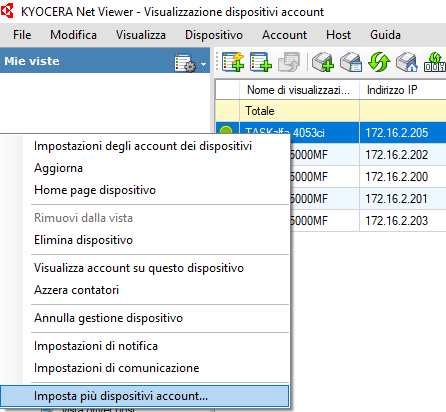The image size is (446, 412).
Task: Click the printer properties list icon
Action: 351,62
